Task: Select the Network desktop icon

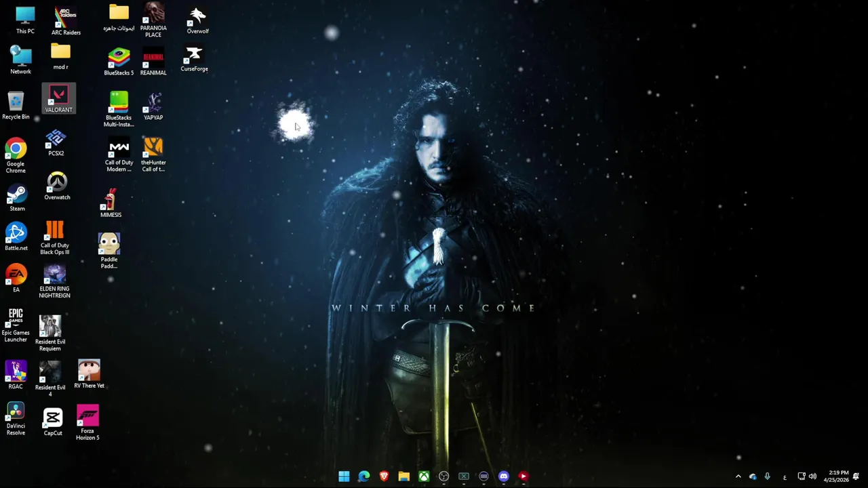Action: (20, 60)
